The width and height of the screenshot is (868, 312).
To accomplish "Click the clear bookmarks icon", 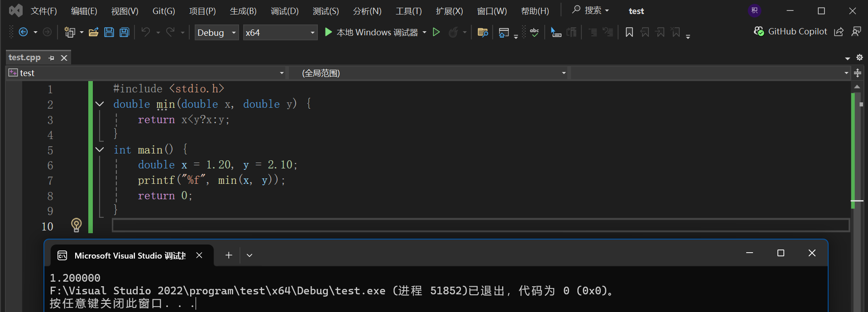I will click(x=676, y=32).
